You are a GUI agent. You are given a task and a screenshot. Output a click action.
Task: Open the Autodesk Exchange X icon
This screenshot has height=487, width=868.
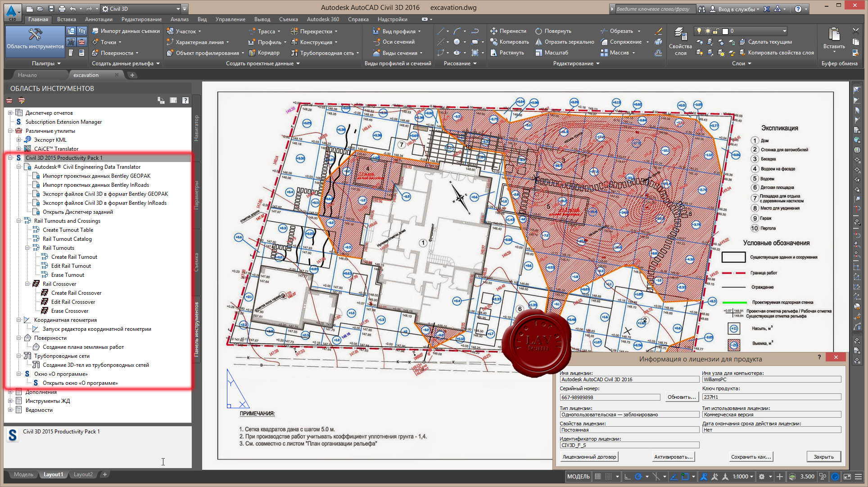[x=767, y=9]
